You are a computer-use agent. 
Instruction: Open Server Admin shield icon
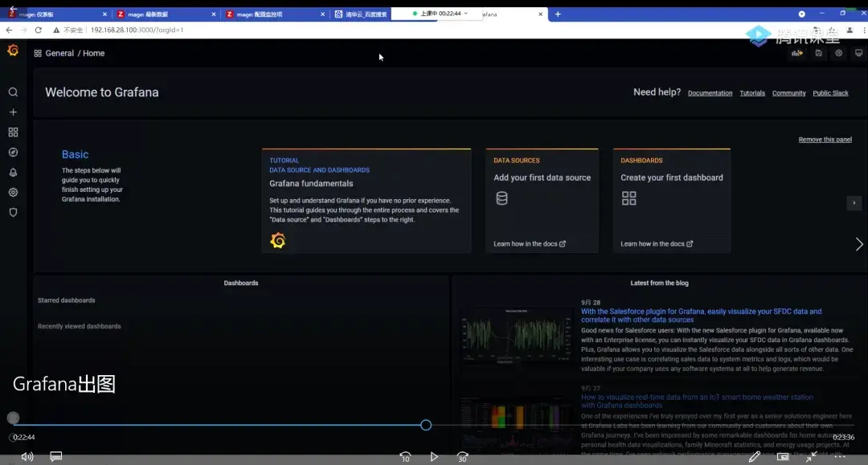point(13,212)
